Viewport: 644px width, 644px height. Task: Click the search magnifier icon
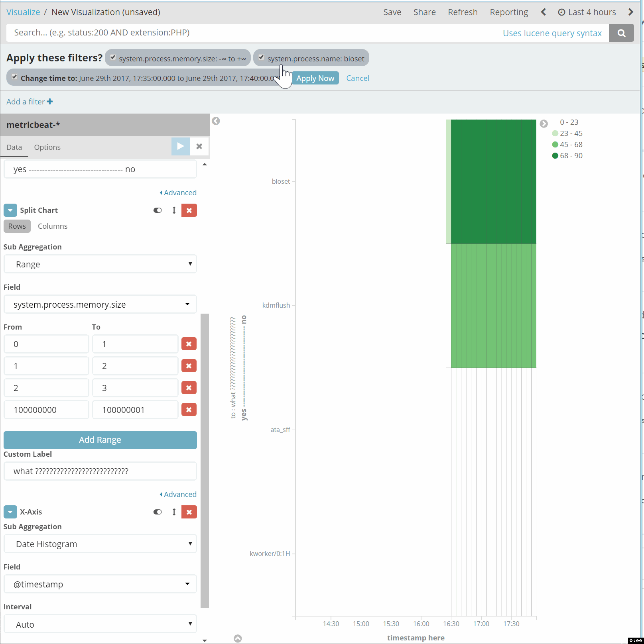pyautogui.click(x=621, y=33)
